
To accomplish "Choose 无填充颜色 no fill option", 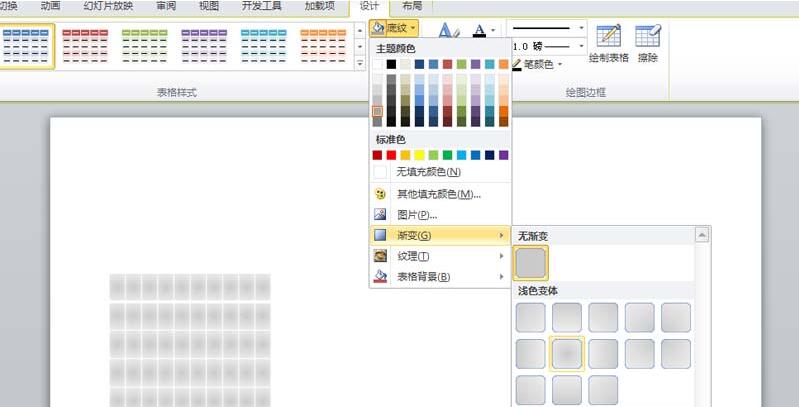I will [x=440, y=172].
